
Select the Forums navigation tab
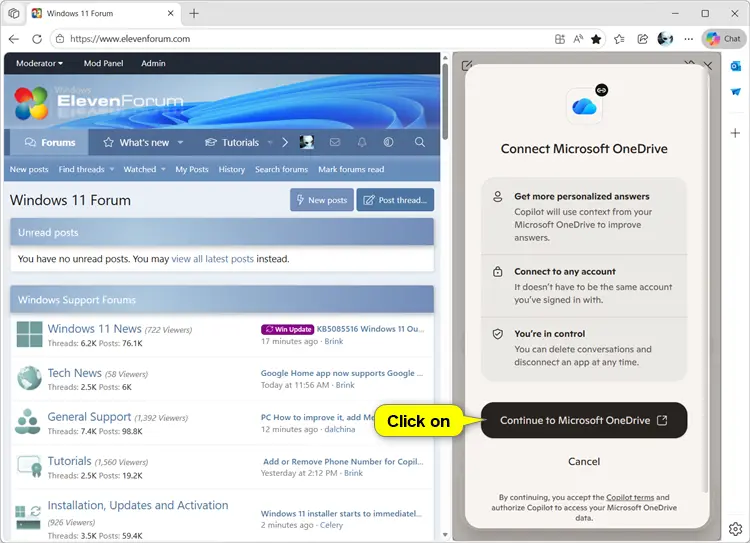click(x=50, y=143)
